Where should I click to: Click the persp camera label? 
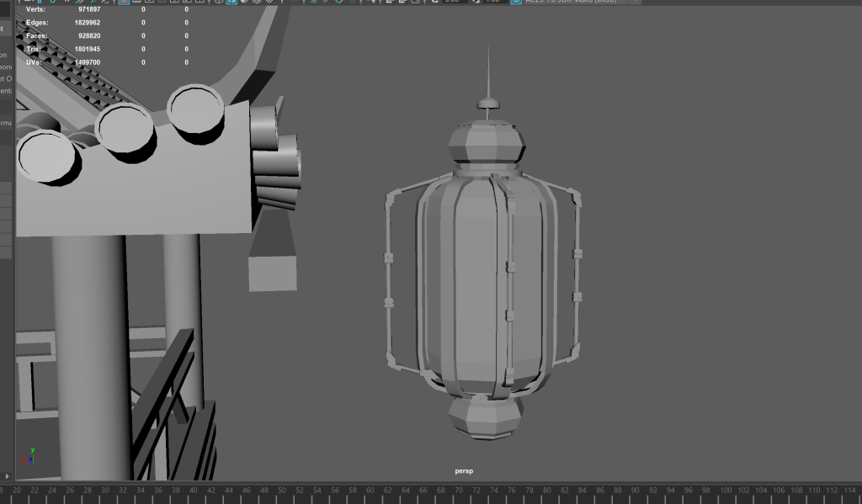point(464,471)
